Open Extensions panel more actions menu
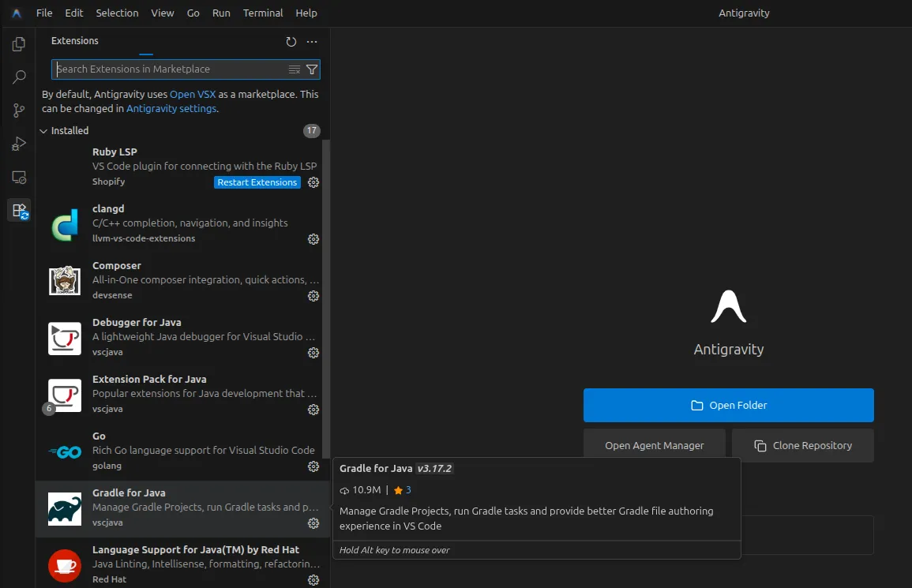The width and height of the screenshot is (912, 588). [312, 41]
